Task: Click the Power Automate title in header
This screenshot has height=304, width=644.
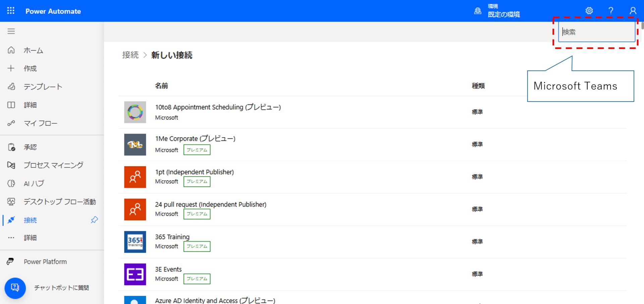Action: (53, 11)
